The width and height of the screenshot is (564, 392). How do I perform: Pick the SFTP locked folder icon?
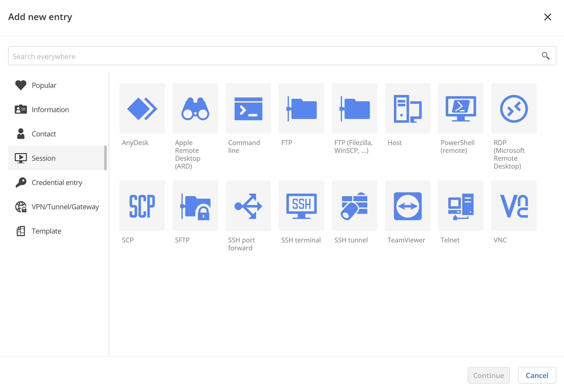[x=195, y=206]
